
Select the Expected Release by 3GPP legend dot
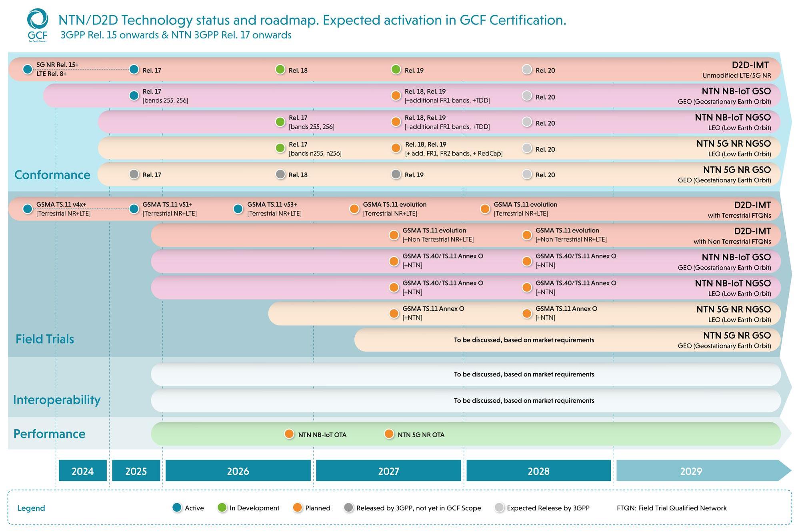point(499,508)
